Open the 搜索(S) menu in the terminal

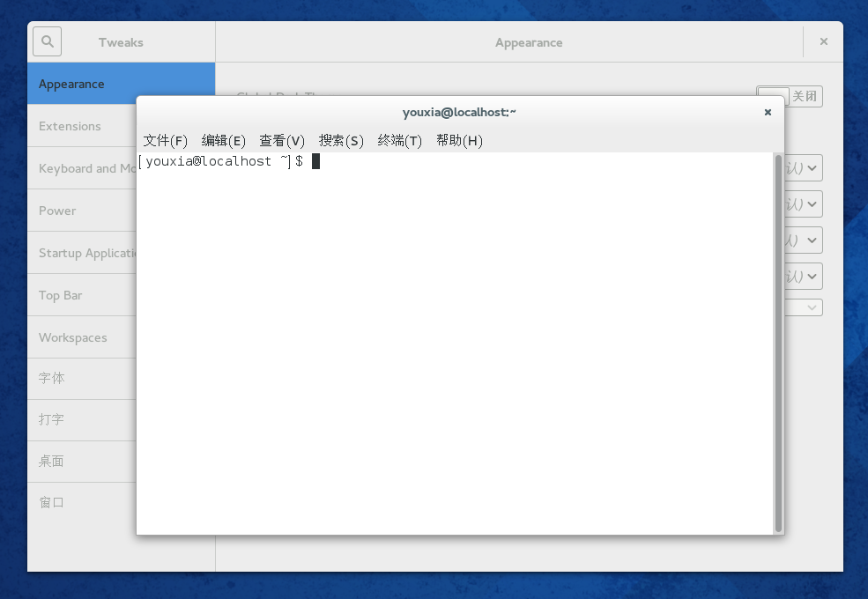(341, 141)
